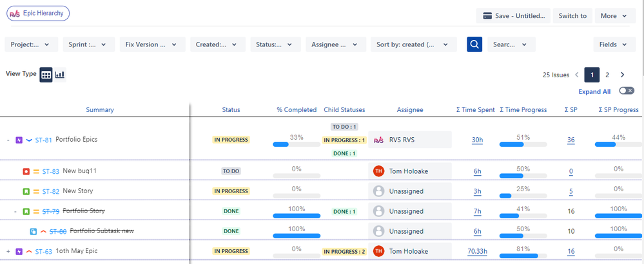The width and height of the screenshot is (644, 264).
Task: Click the 51% time progress bar for ST-81
Action: pos(523,144)
